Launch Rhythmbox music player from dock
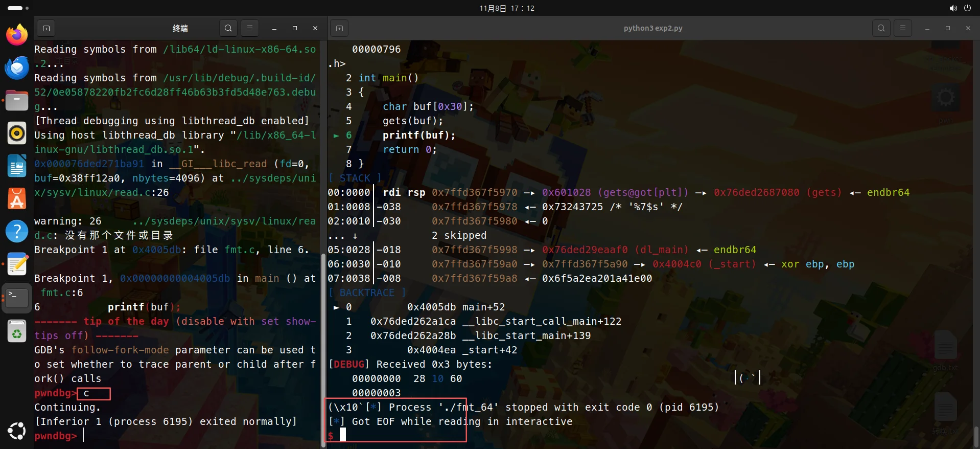 (x=17, y=133)
